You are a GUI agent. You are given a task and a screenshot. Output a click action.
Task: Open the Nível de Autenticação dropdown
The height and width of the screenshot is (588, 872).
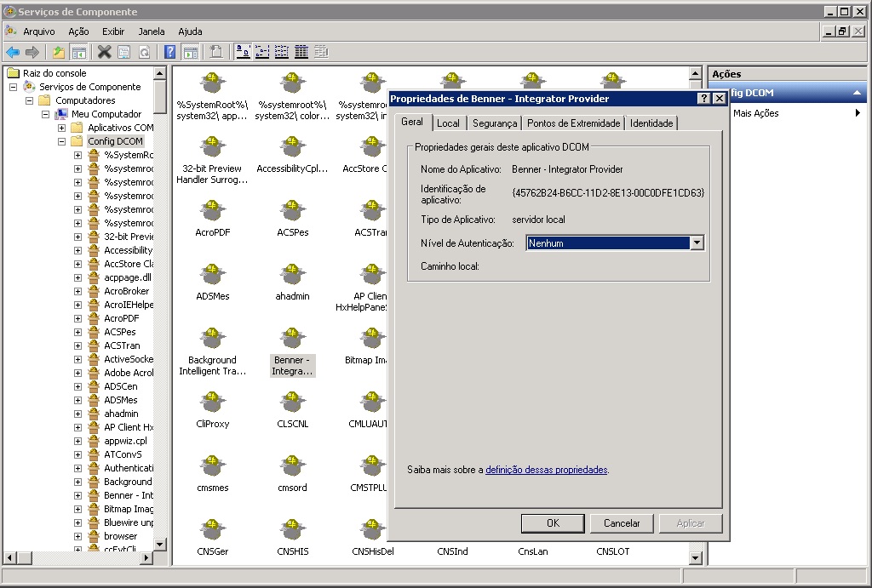click(x=697, y=243)
